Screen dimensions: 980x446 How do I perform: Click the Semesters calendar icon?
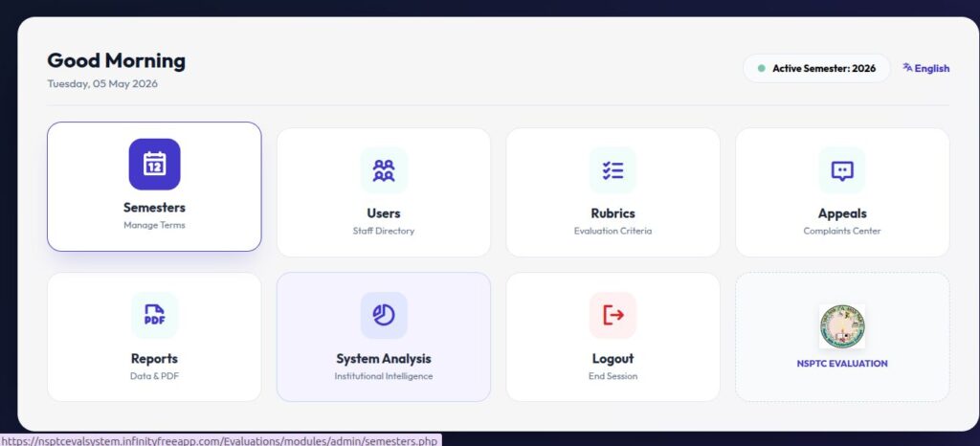tap(154, 164)
